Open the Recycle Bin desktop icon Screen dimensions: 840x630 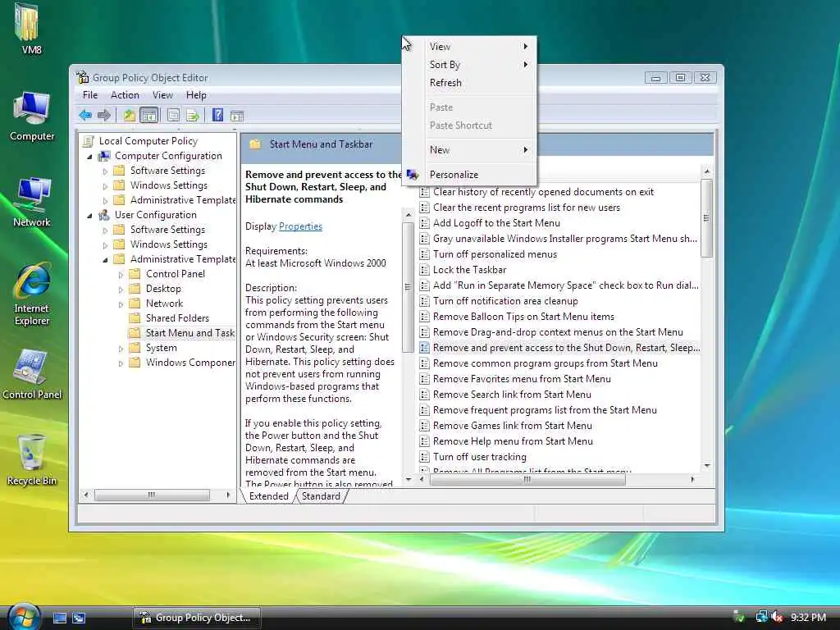[32, 460]
